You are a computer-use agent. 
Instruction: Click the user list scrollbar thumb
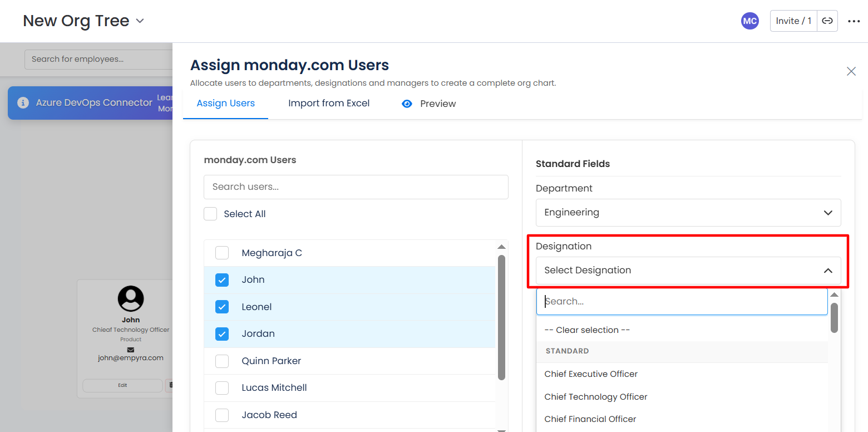click(501, 317)
